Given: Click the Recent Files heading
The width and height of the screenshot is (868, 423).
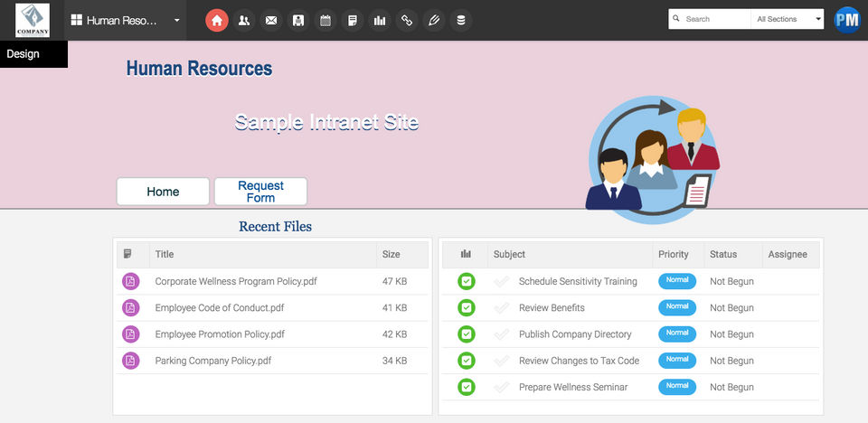Looking at the screenshot, I should click(275, 227).
